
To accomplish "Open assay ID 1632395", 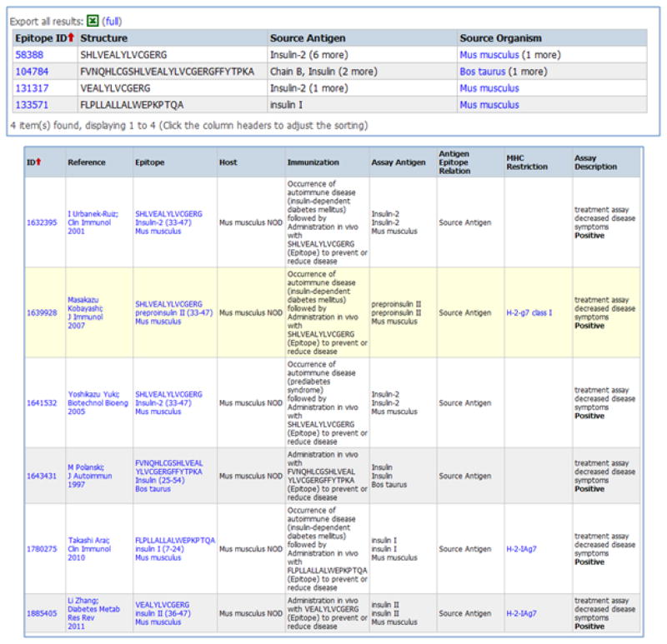I will tap(42, 222).
